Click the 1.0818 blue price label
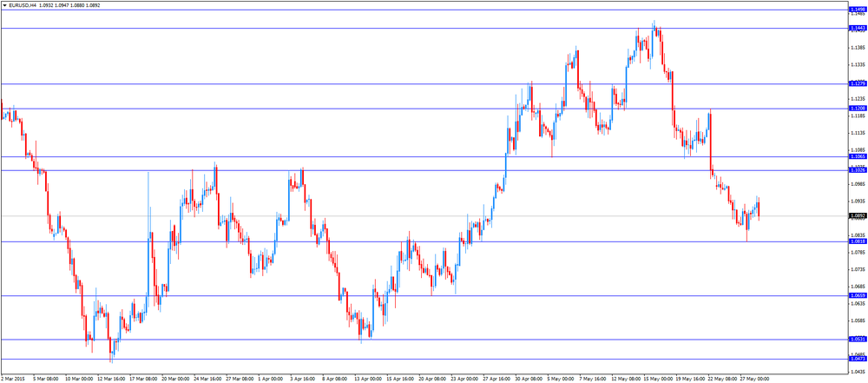Screen dimensions: 868x383 pos(858,241)
